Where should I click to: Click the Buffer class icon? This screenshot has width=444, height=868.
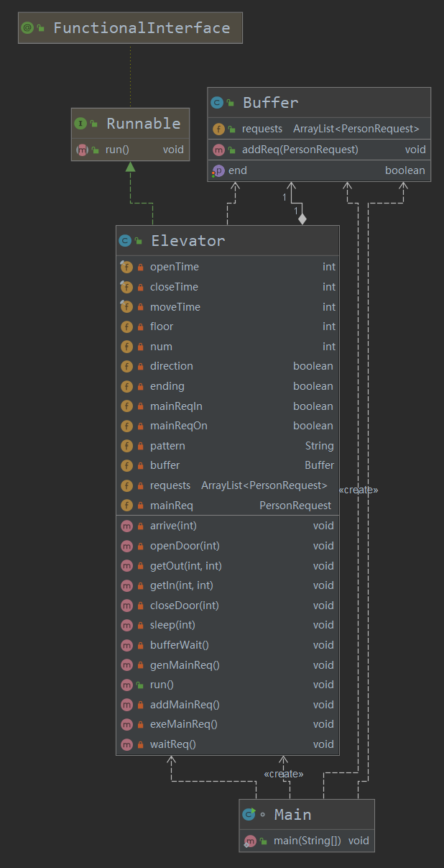click(x=217, y=103)
